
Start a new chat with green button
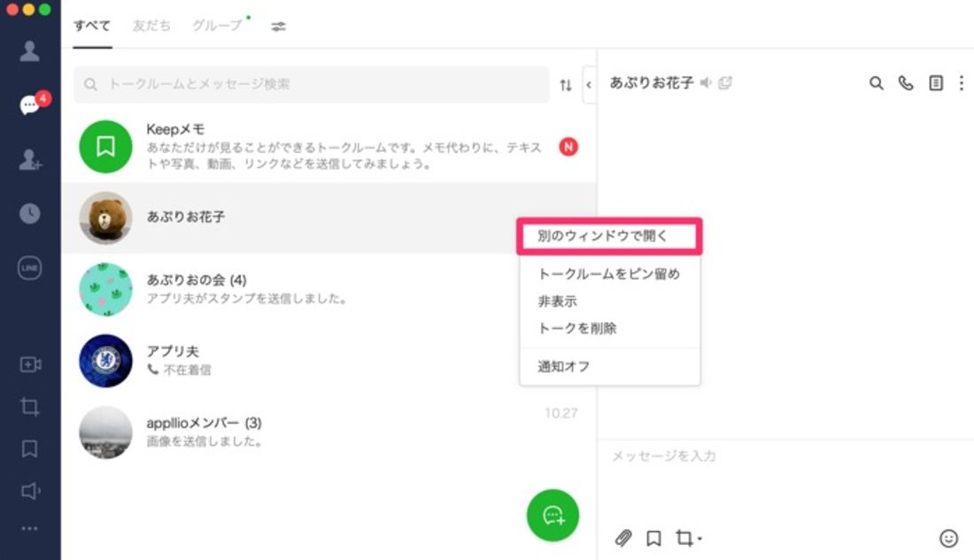(553, 514)
